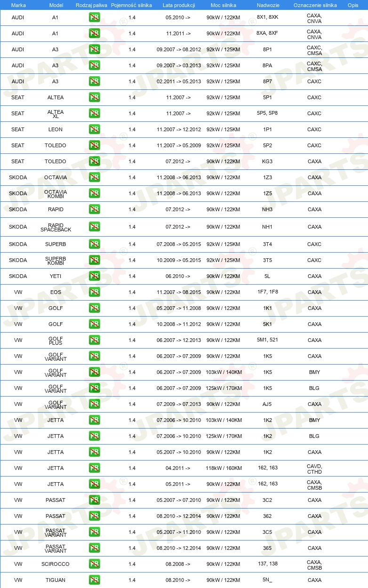The image size is (368, 588).
Task: Click the NH1 body code cell
Action: [267, 227]
